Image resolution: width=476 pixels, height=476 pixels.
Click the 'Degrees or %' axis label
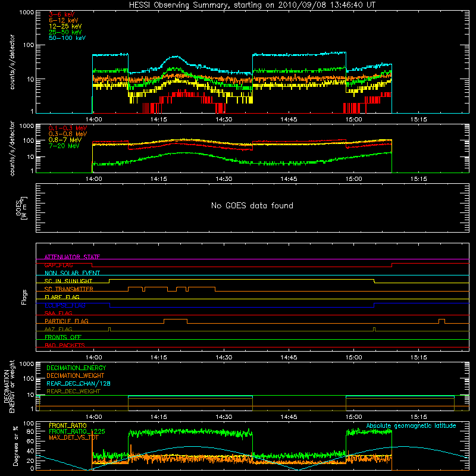click(x=15, y=446)
